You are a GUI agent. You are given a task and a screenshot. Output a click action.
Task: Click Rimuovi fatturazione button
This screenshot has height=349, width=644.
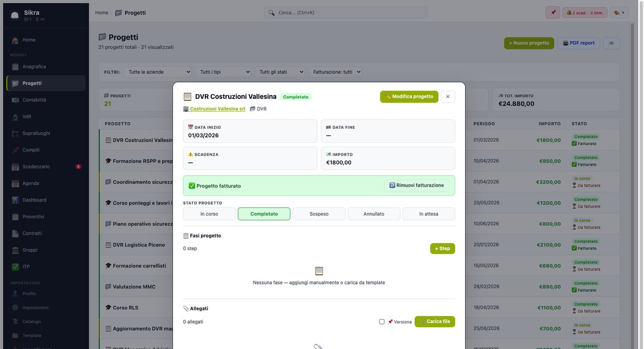click(417, 185)
